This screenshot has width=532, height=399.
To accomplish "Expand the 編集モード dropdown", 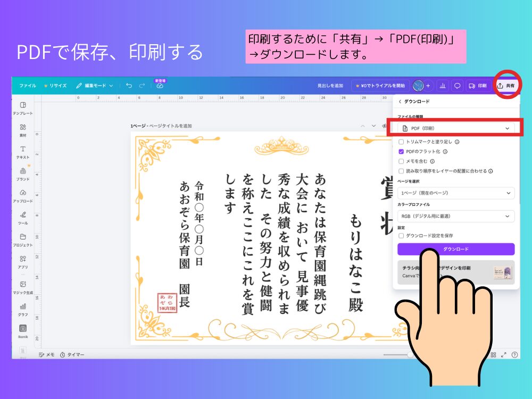I will point(95,86).
